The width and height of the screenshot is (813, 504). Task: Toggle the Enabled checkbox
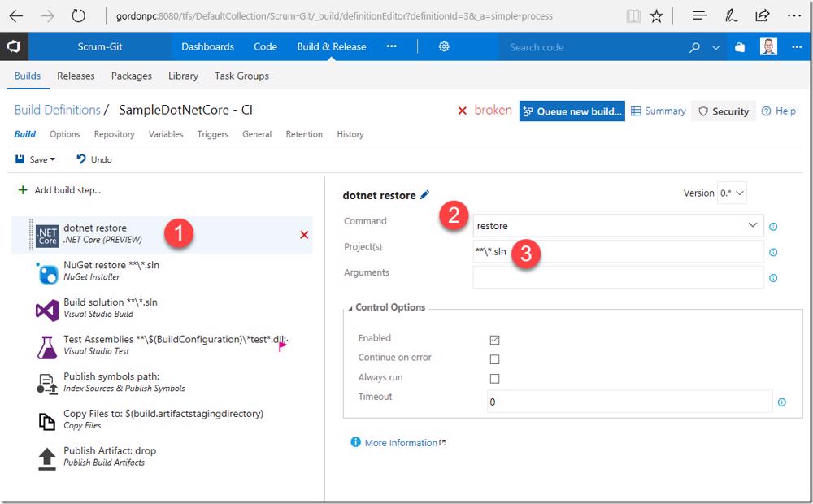(x=494, y=340)
